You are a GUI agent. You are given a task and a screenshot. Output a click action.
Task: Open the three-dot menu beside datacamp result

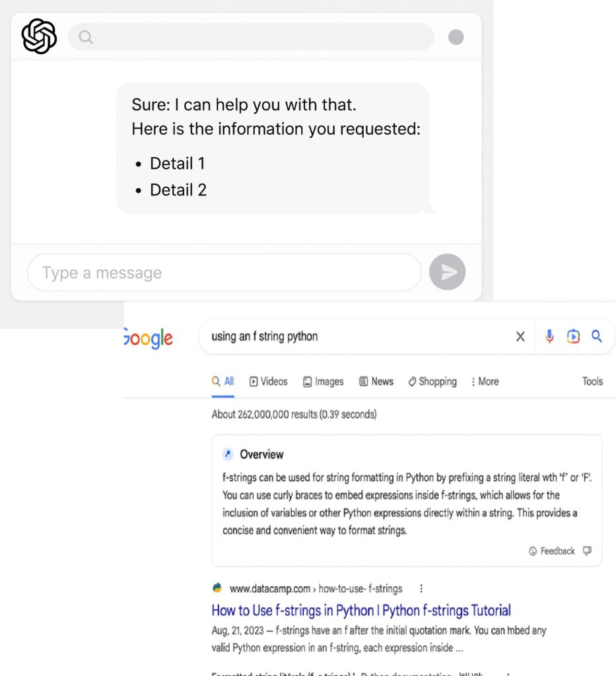421,588
